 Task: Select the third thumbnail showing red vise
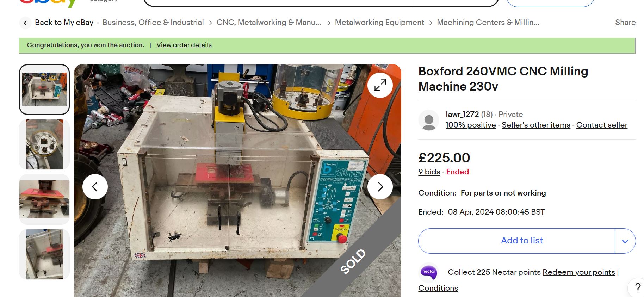[44, 199]
